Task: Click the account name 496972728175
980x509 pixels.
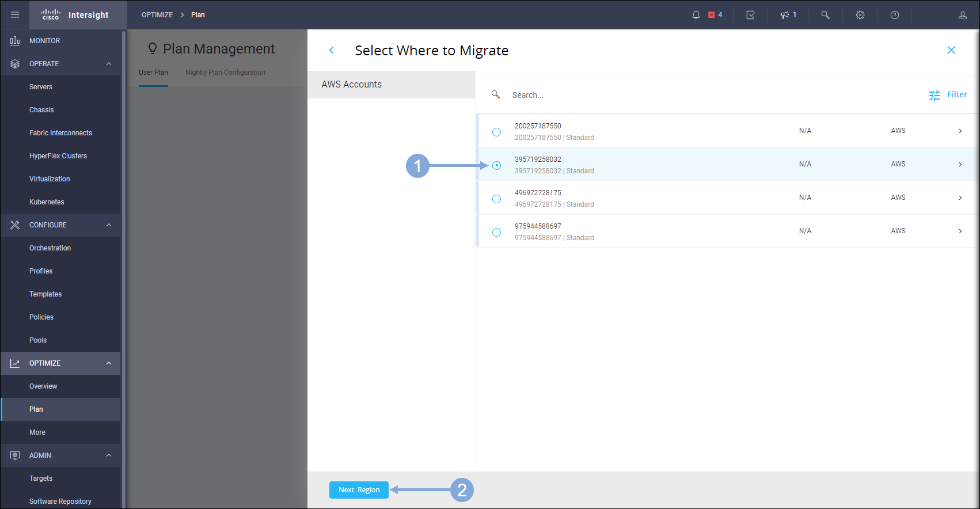Action: pyautogui.click(x=538, y=193)
